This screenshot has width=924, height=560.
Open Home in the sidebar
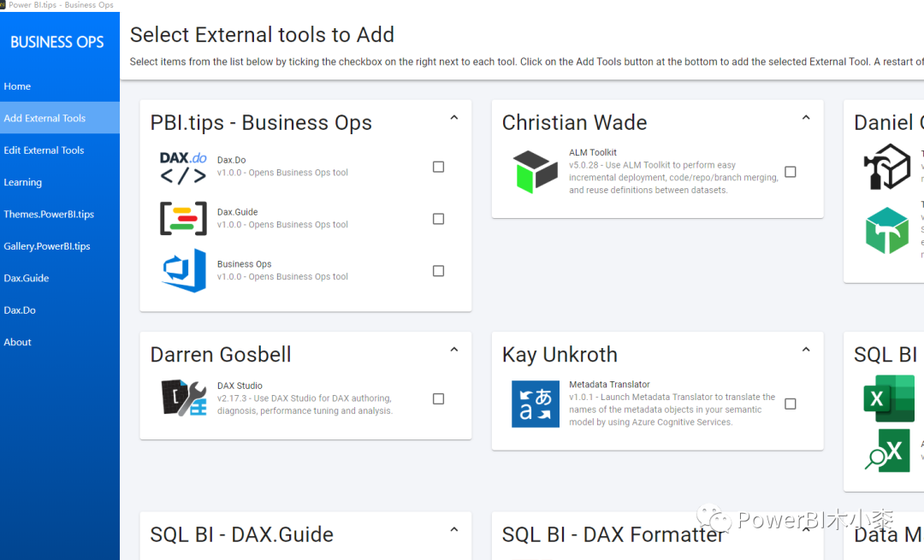(x=60, y=86)
